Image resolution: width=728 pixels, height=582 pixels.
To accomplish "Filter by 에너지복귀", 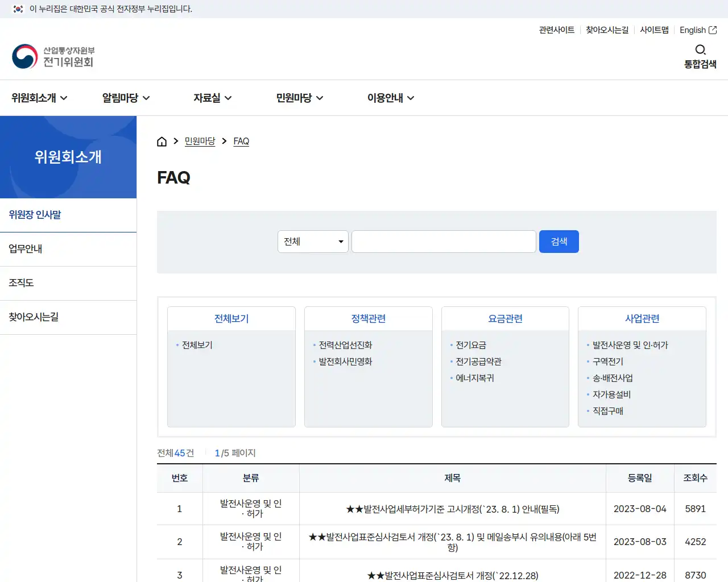I will [x=475, y=378].
